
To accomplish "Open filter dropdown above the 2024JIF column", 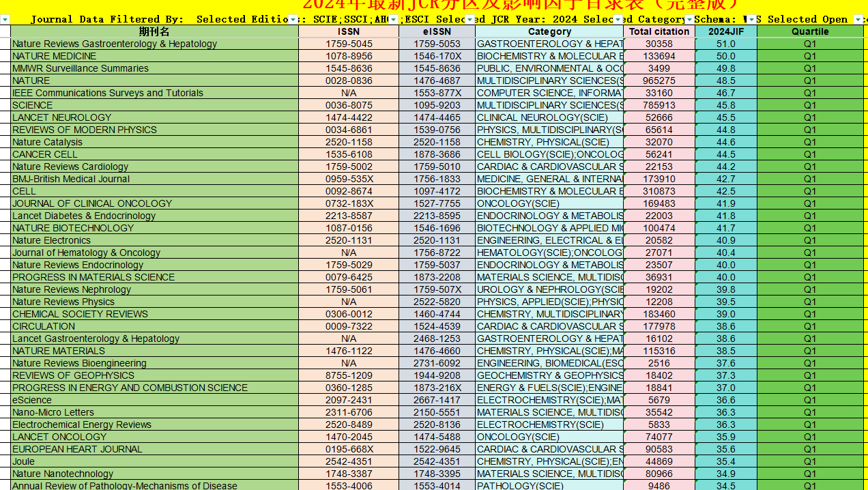I will pyautogui.click(x=751, y=20).
